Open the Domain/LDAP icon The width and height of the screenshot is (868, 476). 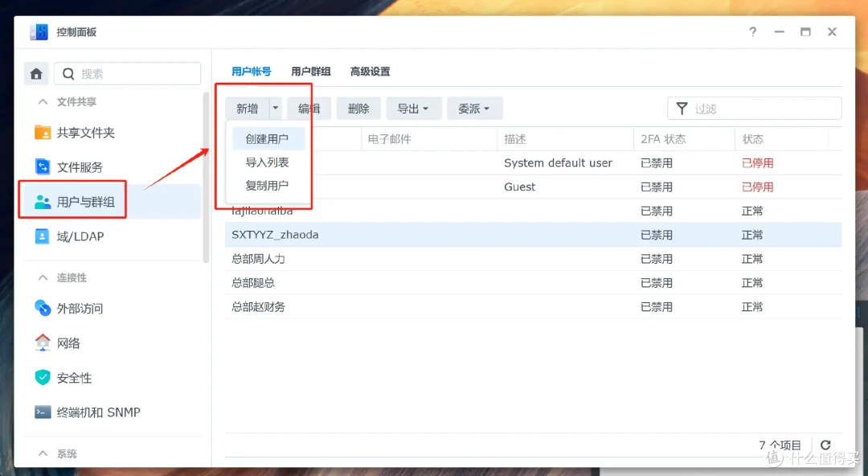click(x=42, y=236)
